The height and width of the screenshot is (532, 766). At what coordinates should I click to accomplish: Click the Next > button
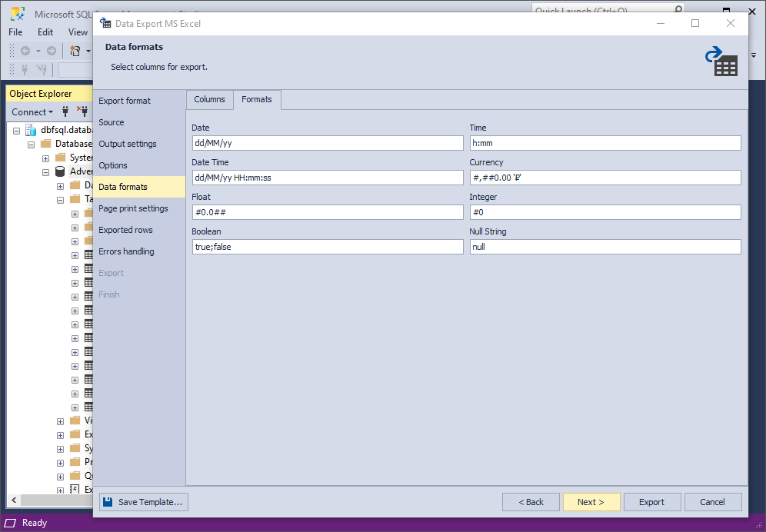pos(591,502)
